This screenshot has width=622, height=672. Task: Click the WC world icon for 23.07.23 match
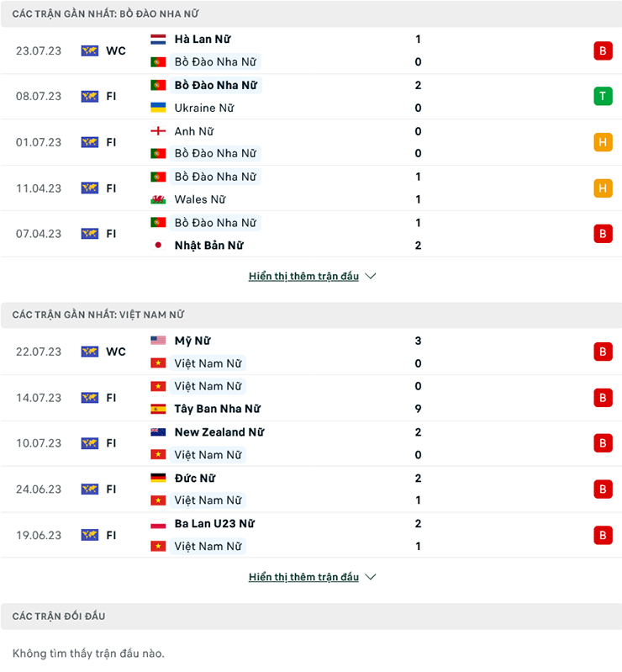pyautogui.click(x=90, y=51)
